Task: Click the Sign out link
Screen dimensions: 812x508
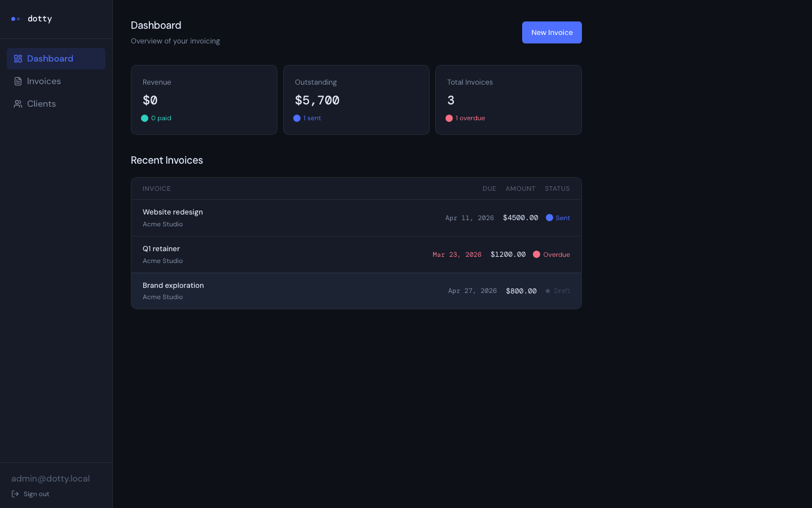Action: point(36,493)
